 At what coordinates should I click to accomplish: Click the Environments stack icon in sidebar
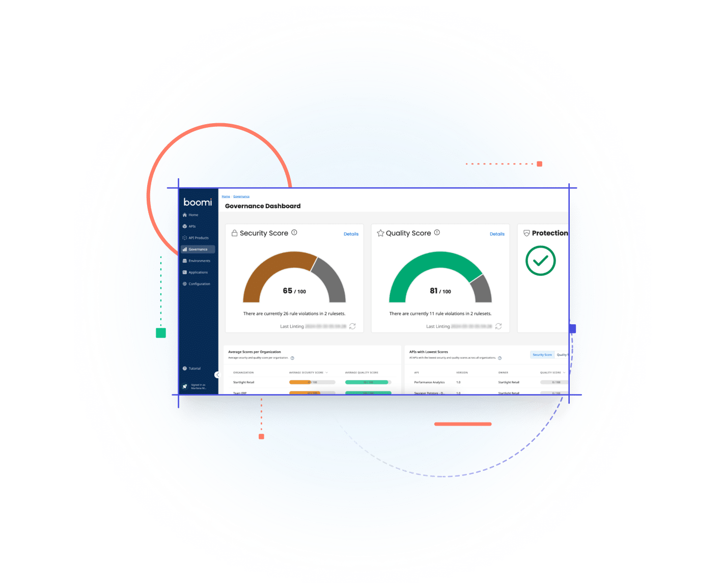pyautogui.click(x=185, y=261)
